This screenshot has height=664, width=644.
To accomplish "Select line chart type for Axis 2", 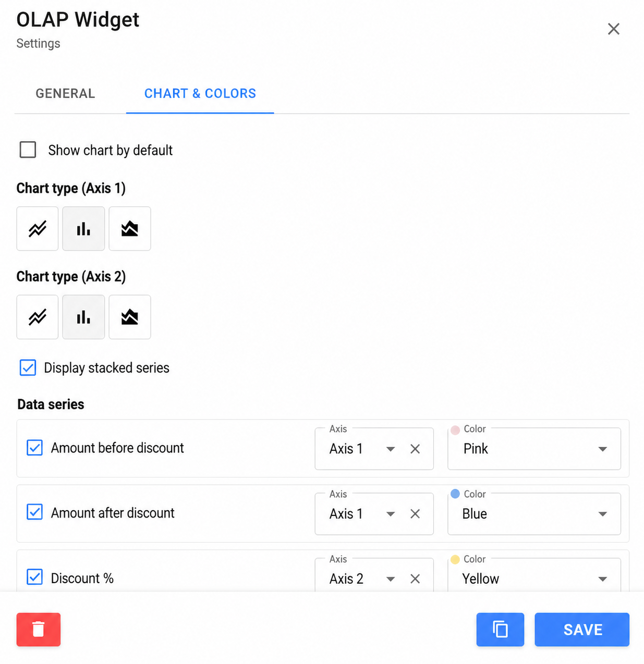I will [38, 317].
